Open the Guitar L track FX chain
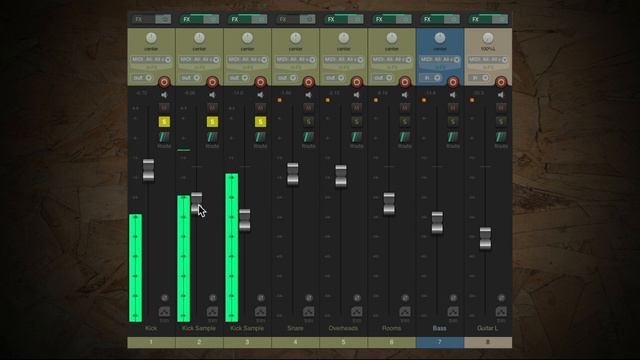 480,19
